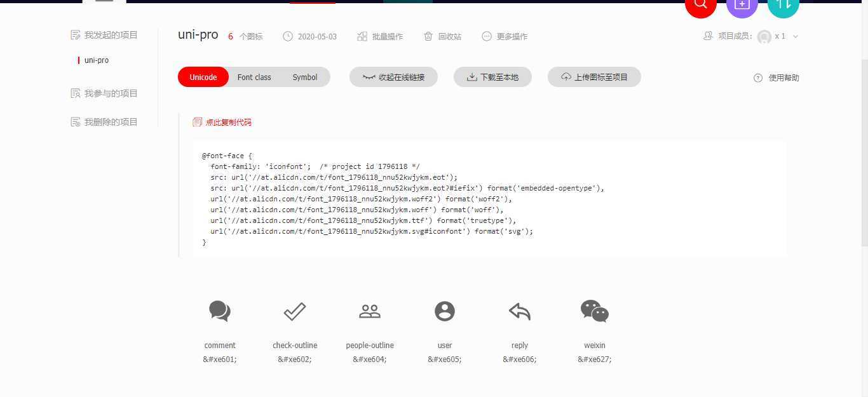The image size is (868, 397).
Task: Click the @font-face code line
Action: (x=227, y=156)
